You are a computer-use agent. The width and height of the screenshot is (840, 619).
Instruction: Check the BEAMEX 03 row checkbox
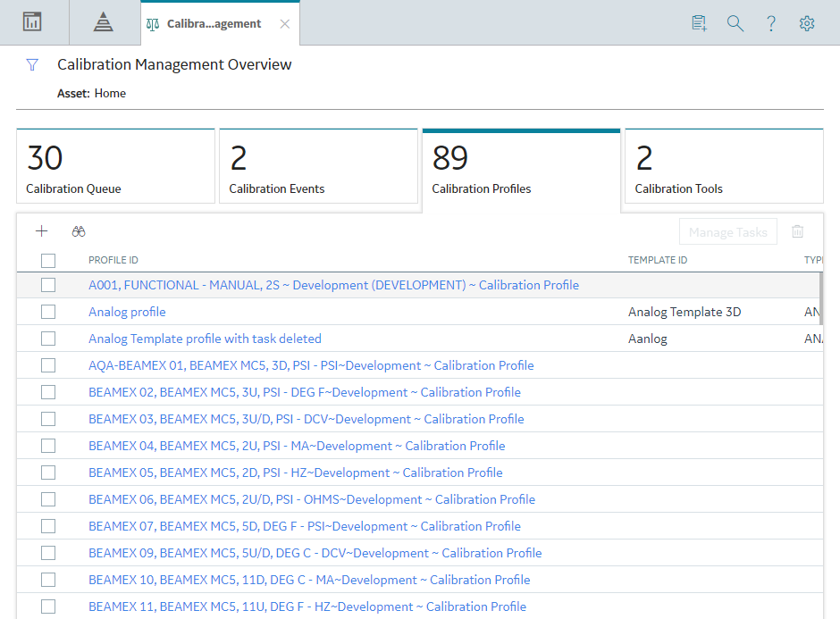point(48,419)
